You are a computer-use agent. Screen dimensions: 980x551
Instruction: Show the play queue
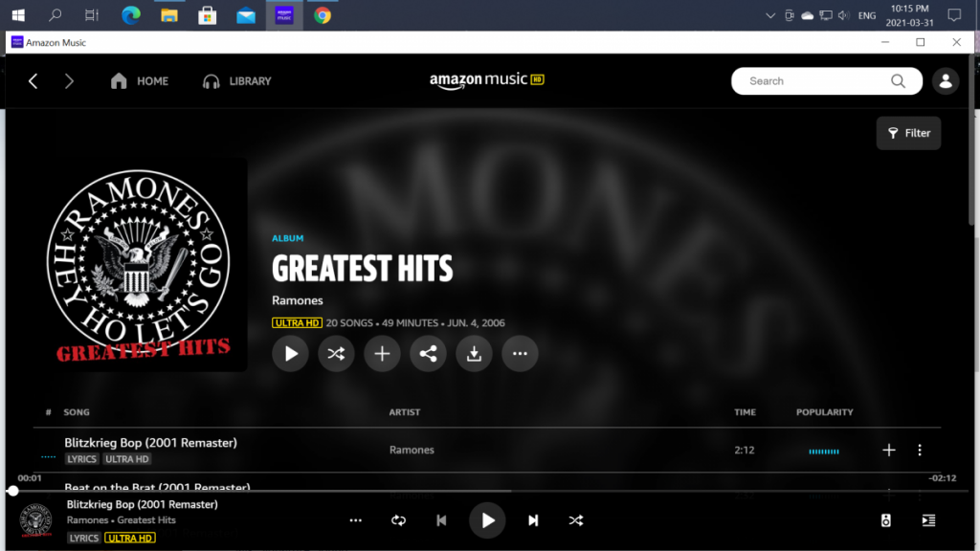[928, 520]
